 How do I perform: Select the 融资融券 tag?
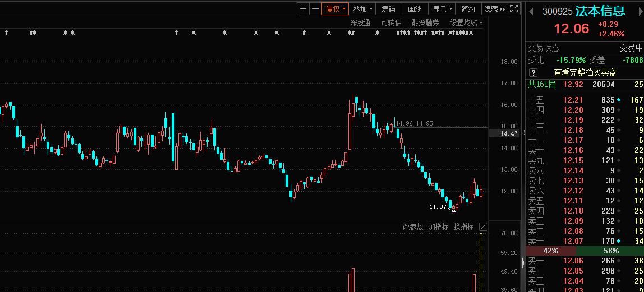pos(425,22)
